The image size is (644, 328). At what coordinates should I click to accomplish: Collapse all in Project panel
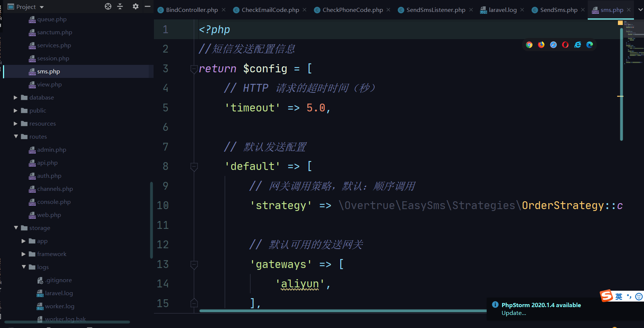[x=120, y=6]
